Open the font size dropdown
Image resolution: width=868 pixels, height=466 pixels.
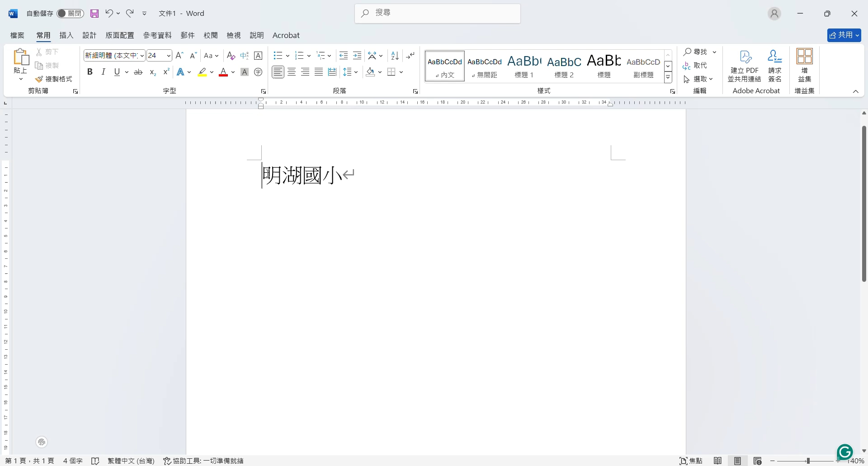click(169, 56)
